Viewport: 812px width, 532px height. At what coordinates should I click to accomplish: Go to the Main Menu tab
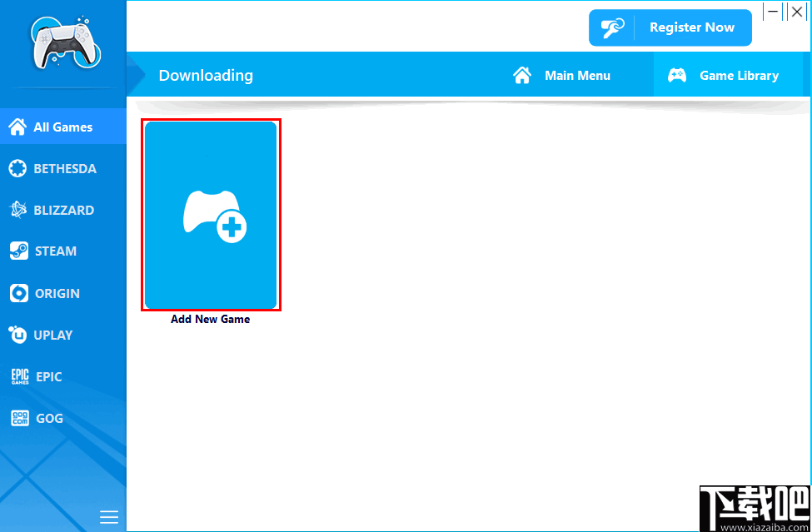coord(562,76)
